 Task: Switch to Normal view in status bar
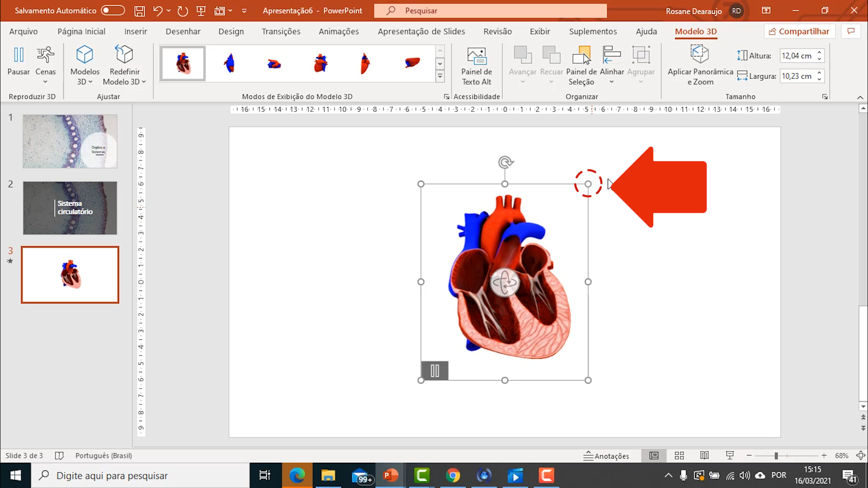click(x=654, y=455)
